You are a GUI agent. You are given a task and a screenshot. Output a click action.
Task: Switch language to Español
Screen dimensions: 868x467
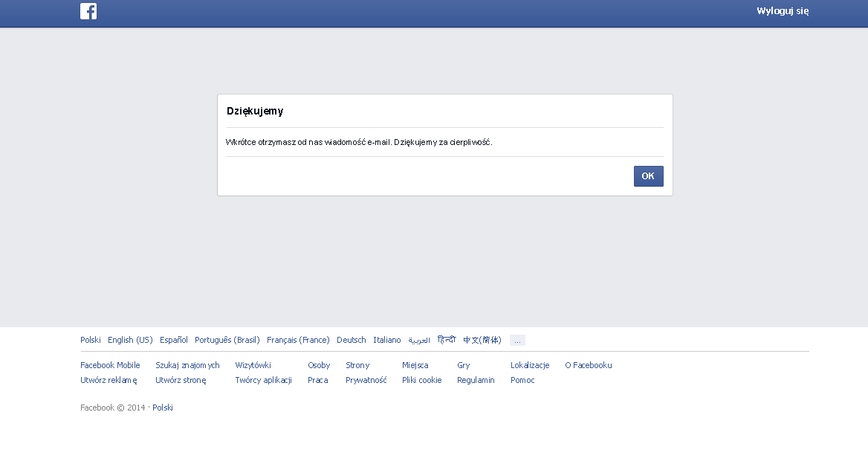coord(174,340)
